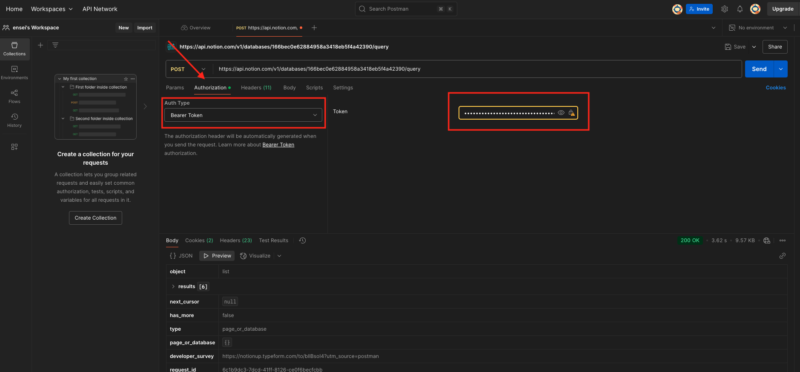Click the filter icon in collections sidebar
800x372 pixels.
[x=55, y=45]
